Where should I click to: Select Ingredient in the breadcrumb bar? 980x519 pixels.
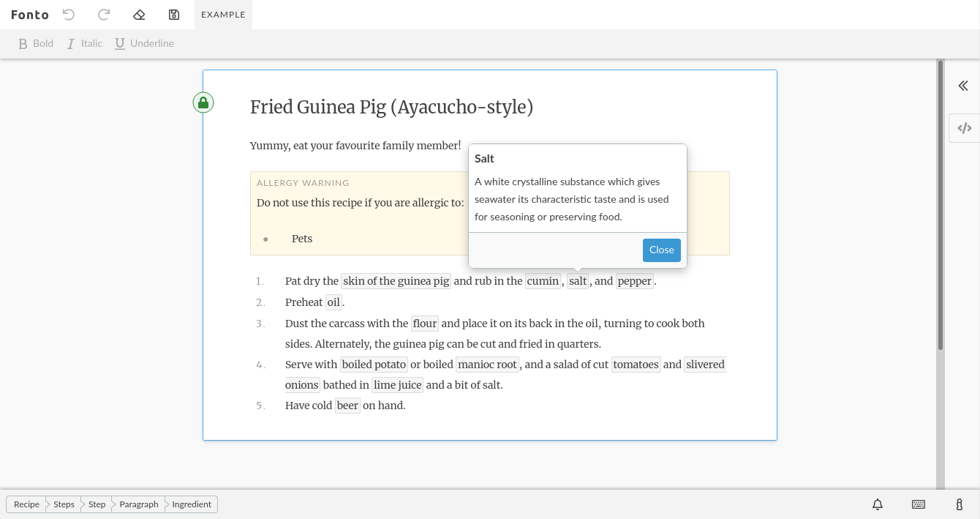pos(191,504)
